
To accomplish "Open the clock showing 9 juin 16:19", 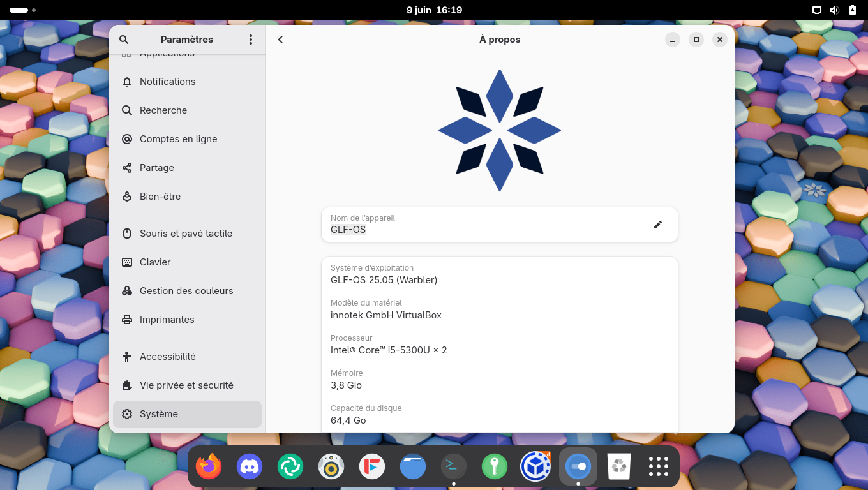I will coord(434,10).
